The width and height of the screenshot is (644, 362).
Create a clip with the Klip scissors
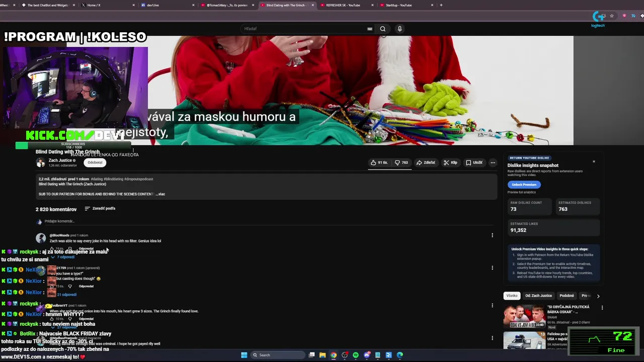pos(450,163)
